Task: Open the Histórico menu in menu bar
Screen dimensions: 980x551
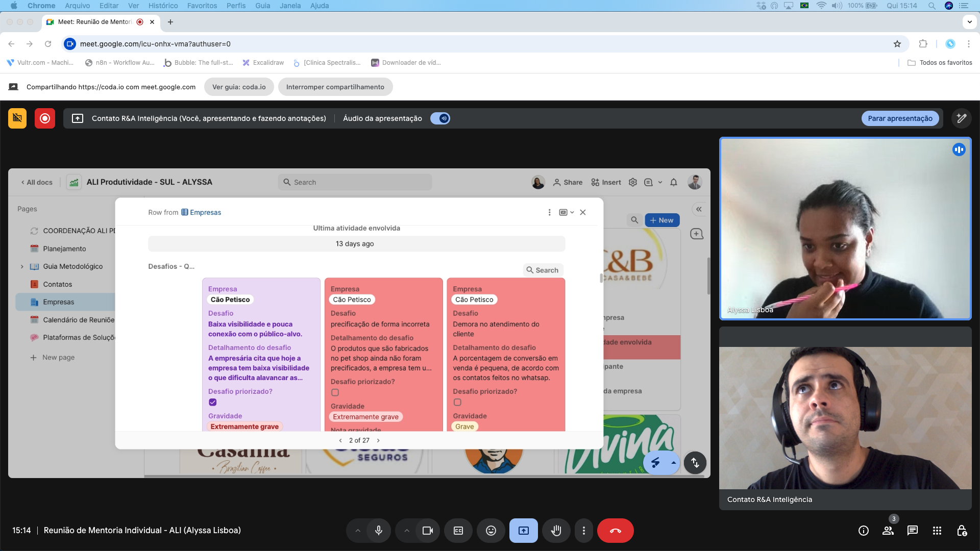Action: coord(163,6)
